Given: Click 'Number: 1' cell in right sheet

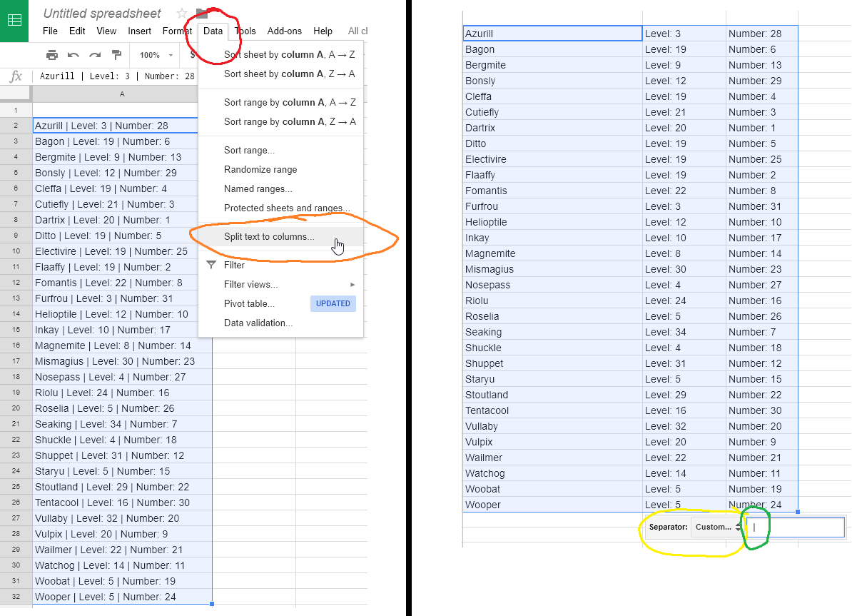Looking at the screenshot, I should pyautogui.click(x=762, y=128).
